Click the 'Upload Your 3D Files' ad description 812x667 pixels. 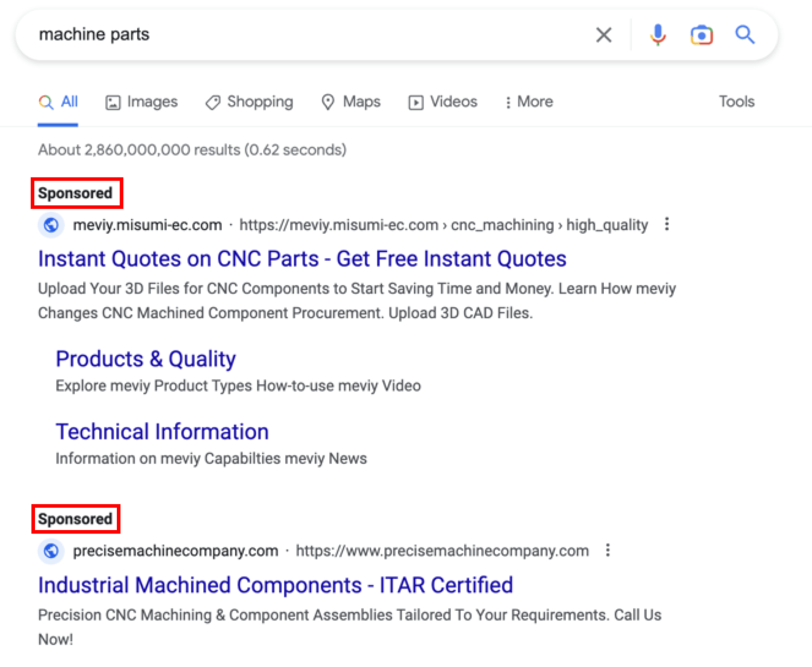point(357,301)
